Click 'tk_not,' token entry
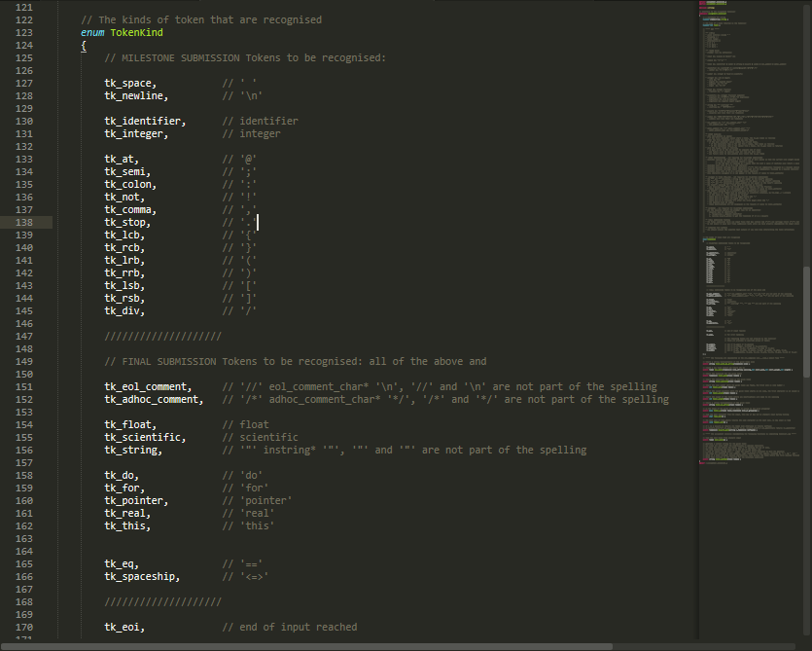Screen dimensions: 812x651 124,197
